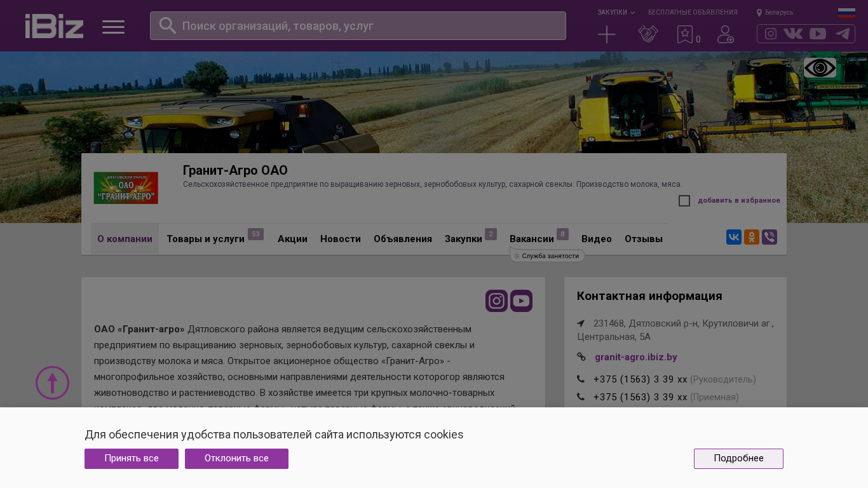Open the company's Instagram page icon
The height and width of the screenshot is (488, 868).
tap(496, 301)
